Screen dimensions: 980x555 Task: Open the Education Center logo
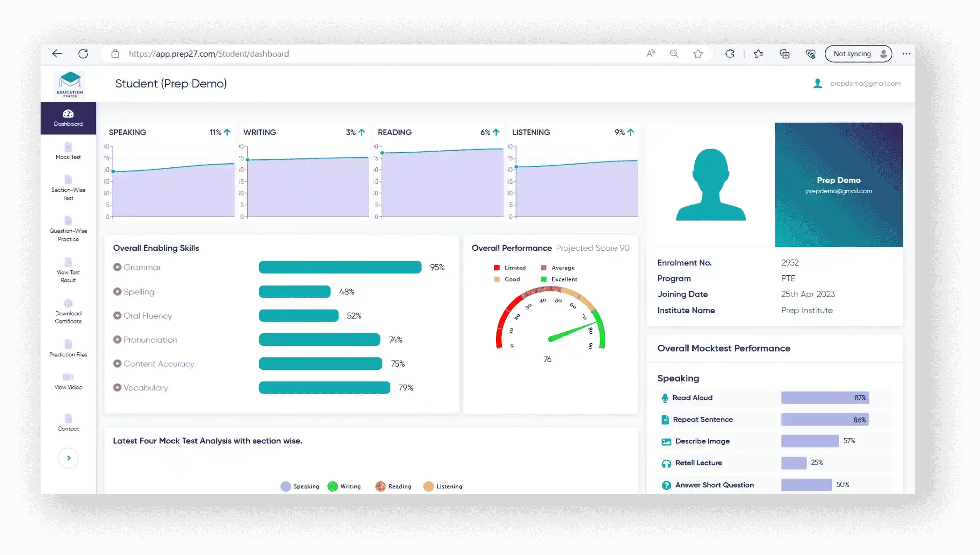[x=70, y=84]
